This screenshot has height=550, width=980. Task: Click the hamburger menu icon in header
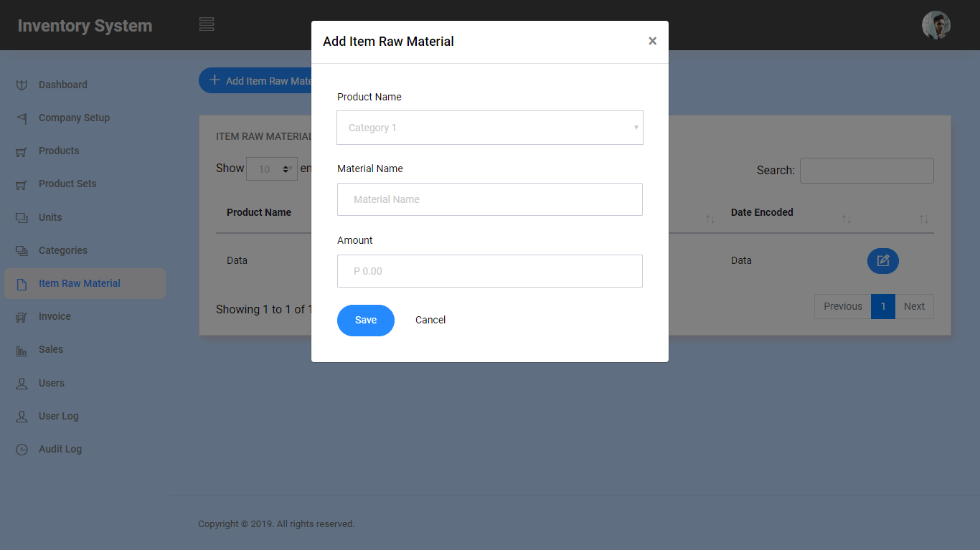207,24
